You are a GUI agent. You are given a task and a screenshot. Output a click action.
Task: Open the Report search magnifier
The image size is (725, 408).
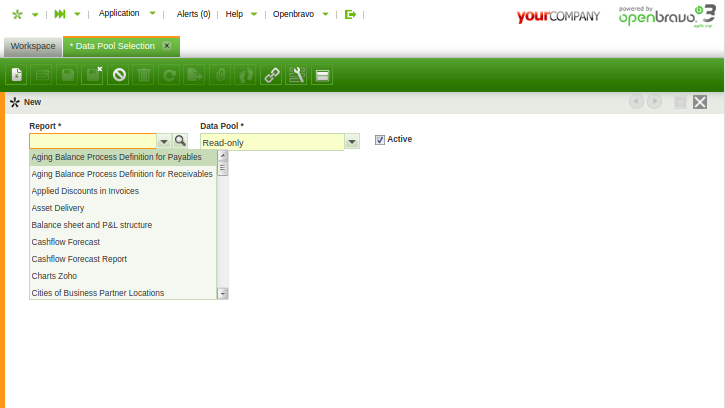[180, 141]
